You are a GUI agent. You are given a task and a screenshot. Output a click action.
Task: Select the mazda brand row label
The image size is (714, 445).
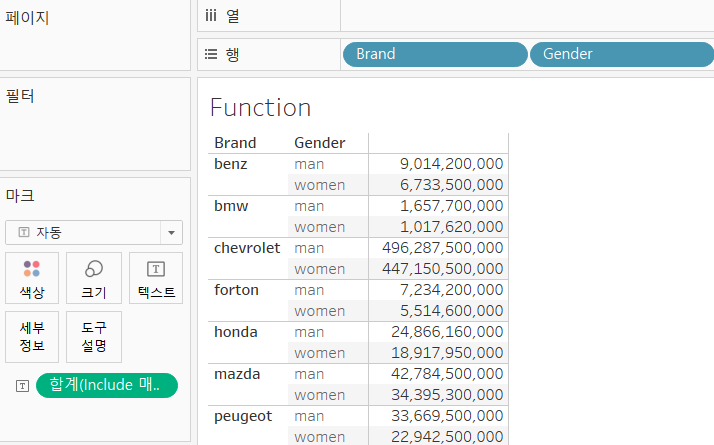(237, 374)
